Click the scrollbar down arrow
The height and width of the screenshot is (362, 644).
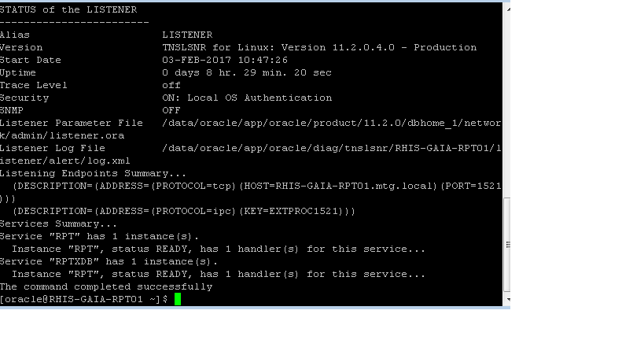(x=506, y=300)
